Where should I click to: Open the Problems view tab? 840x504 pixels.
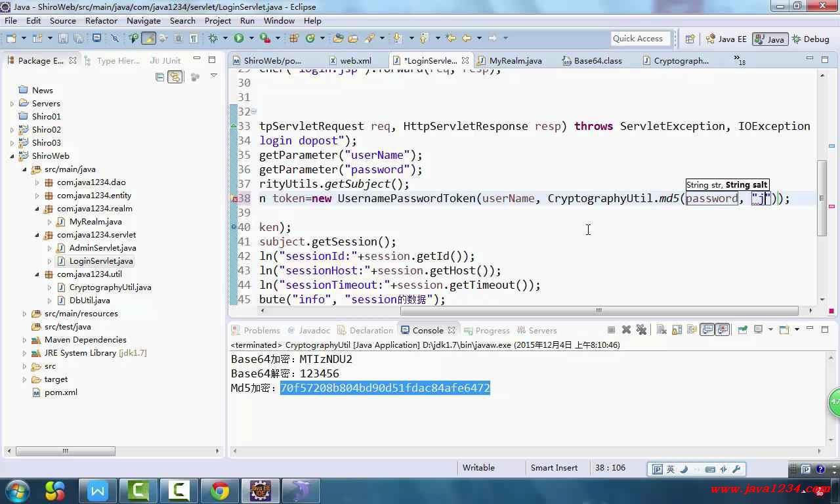(256, 330)
